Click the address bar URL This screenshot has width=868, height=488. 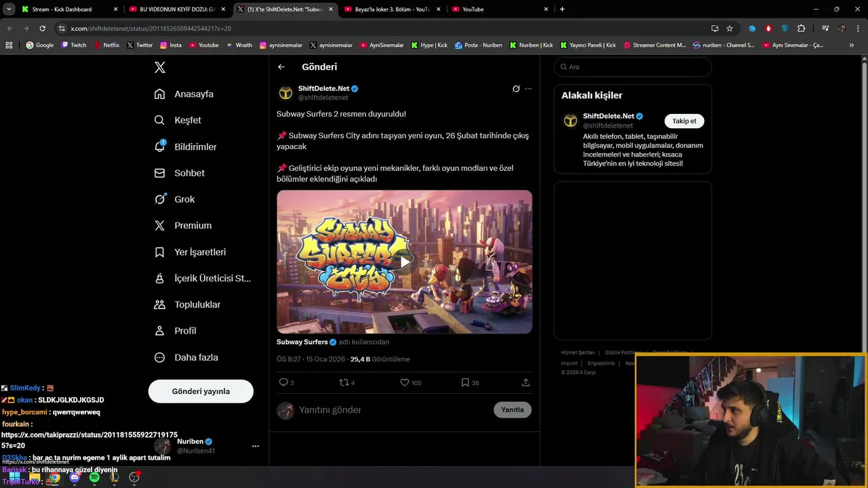[151, 28]
